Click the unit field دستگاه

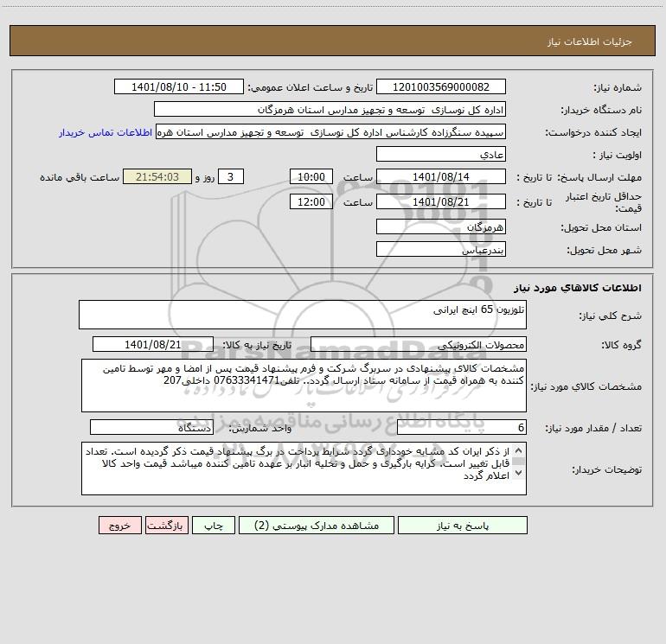click(x=151, y=427)
